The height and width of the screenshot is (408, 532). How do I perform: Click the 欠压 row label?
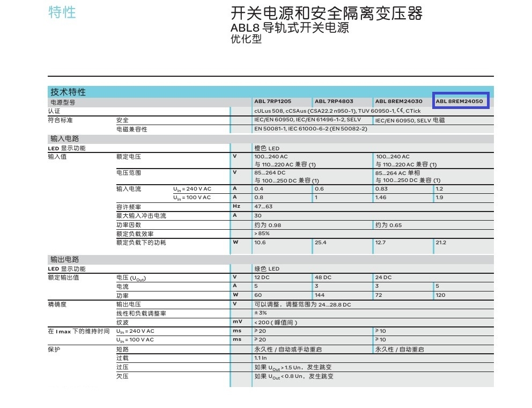tap(122, 376)
